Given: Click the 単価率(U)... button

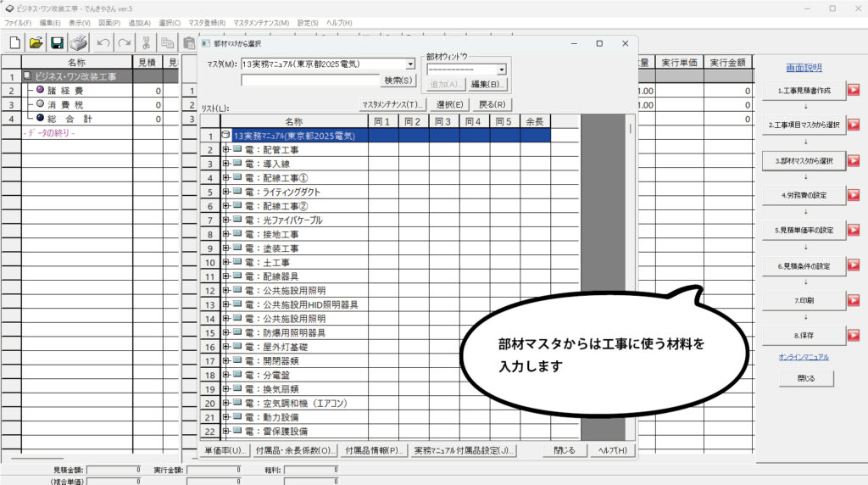Looking at the screenshot, I should pyautogui.click(x=225, y=450).
